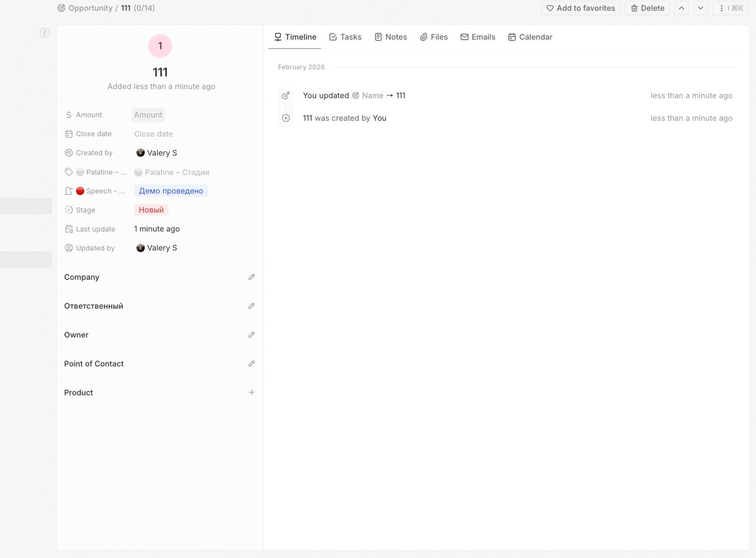Click the calendar icon beside Close date
Image resolution: width=756 pixels, height=558 pixels.
pyautogui.click(x=69, y=134)
